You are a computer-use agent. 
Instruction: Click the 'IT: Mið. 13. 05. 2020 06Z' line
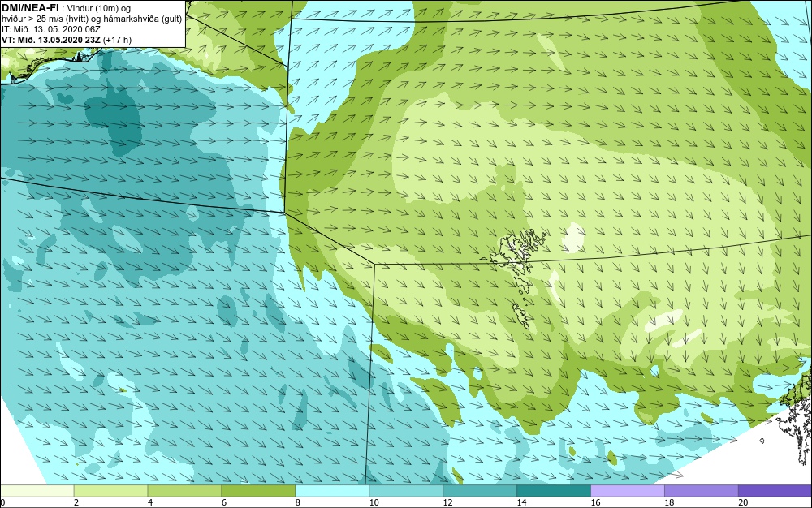(x=51, y=29)
